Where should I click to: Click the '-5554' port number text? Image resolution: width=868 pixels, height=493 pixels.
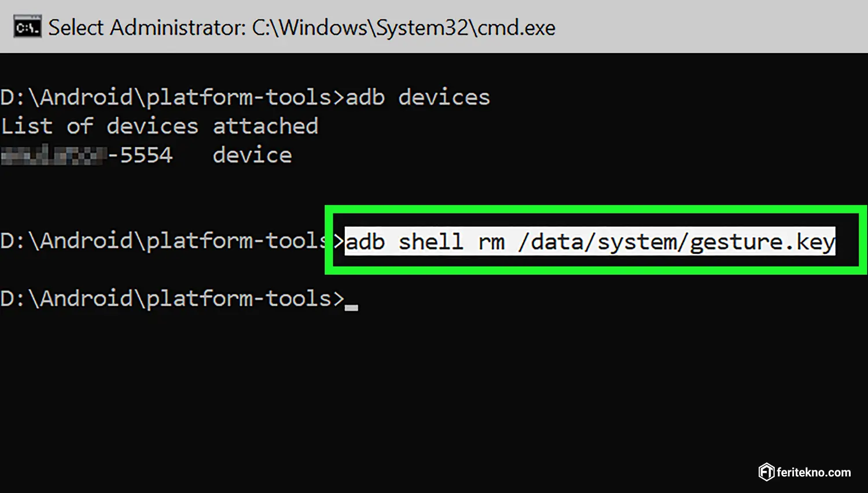point(140,155)
